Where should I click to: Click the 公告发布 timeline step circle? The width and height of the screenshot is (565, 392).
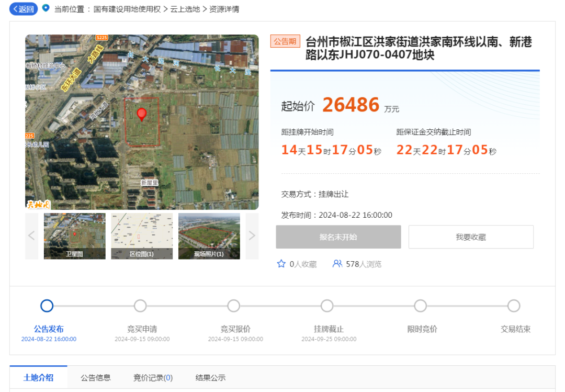[47, 306]
